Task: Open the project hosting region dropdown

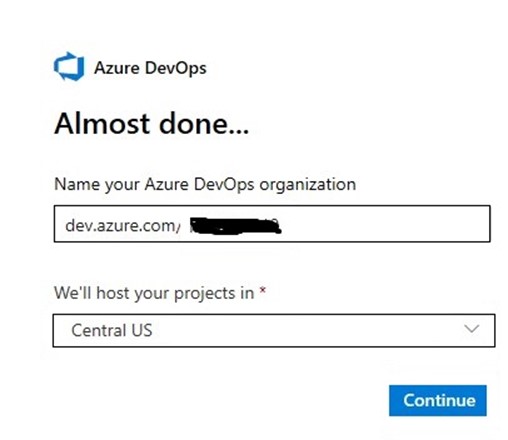Action: (274, 330)
